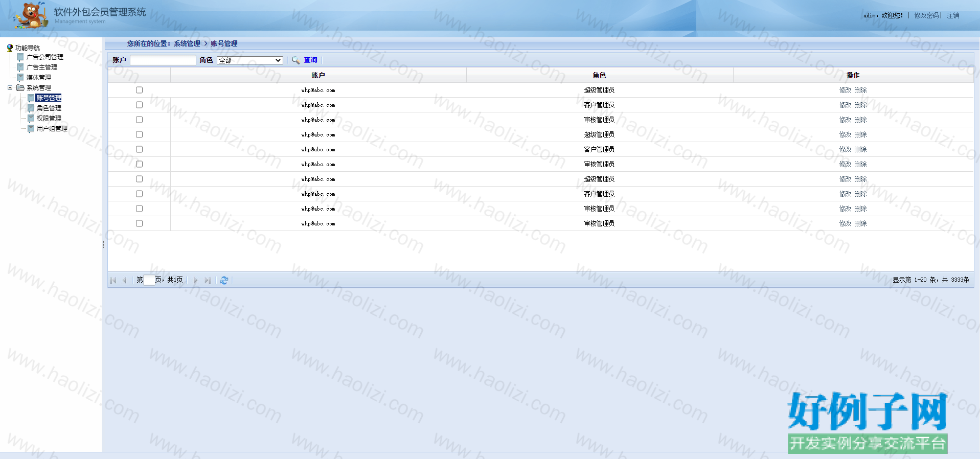Image resolution: width=980 pixels, height=459 pixels.
Task: Collapse the sidebar using splitter handle
Action: pos(103,244)
